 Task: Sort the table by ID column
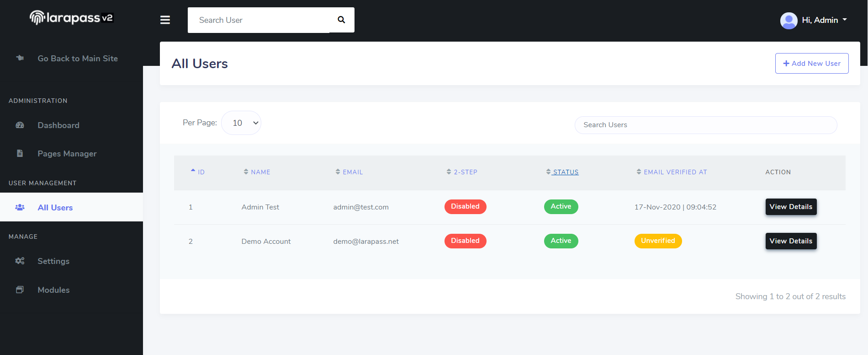tap(197, 172)
